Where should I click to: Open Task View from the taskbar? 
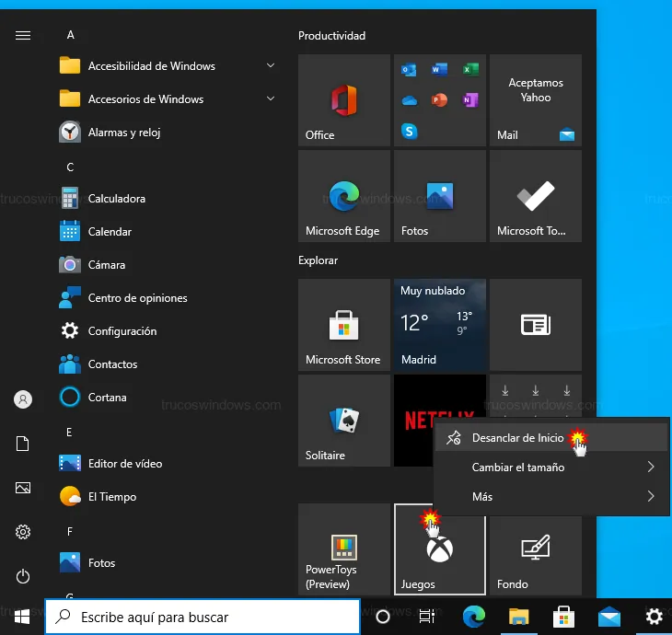click(426, 617)
